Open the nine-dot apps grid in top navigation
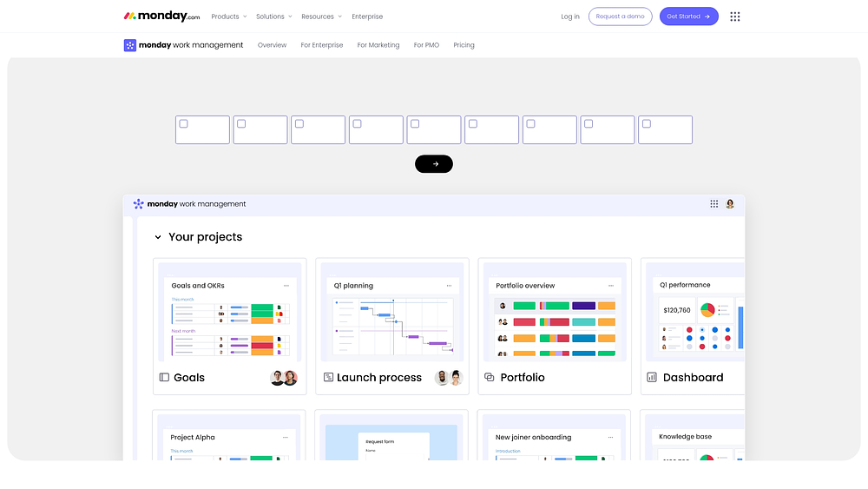This screenshot has width=868, height=489. 734,17
